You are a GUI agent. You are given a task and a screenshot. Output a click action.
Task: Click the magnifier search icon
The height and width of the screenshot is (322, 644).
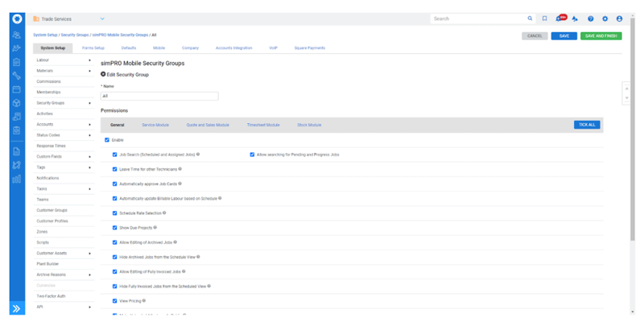(530, 19)
